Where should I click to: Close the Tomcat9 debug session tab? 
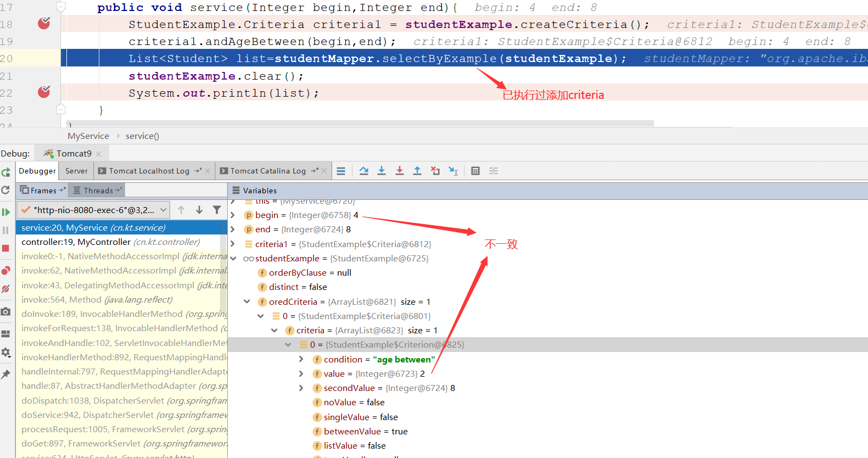pyautogui.click(x=98, y=154)
